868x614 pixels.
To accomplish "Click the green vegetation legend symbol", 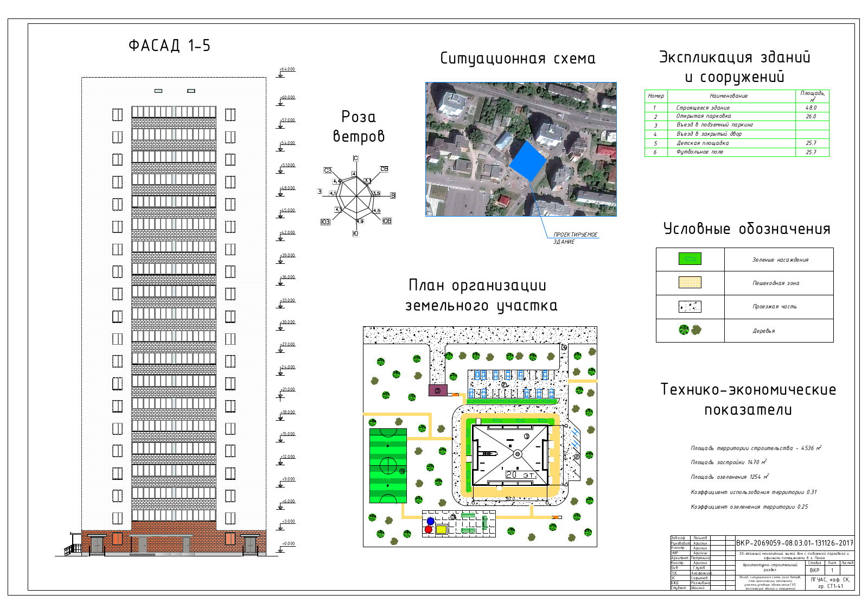I will 690,259.
